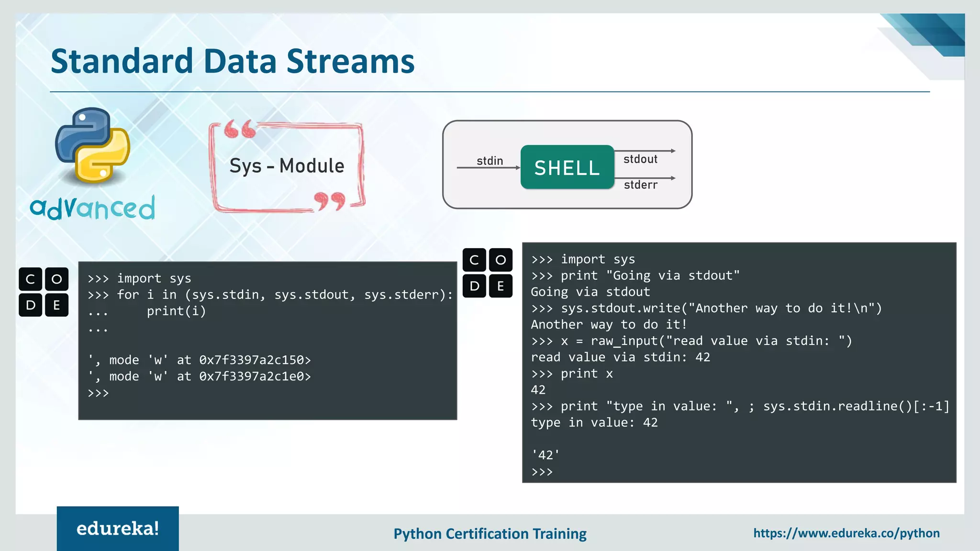Click the Python Certification Training text
Screen dimensions: 980x551
pos(490,534)
